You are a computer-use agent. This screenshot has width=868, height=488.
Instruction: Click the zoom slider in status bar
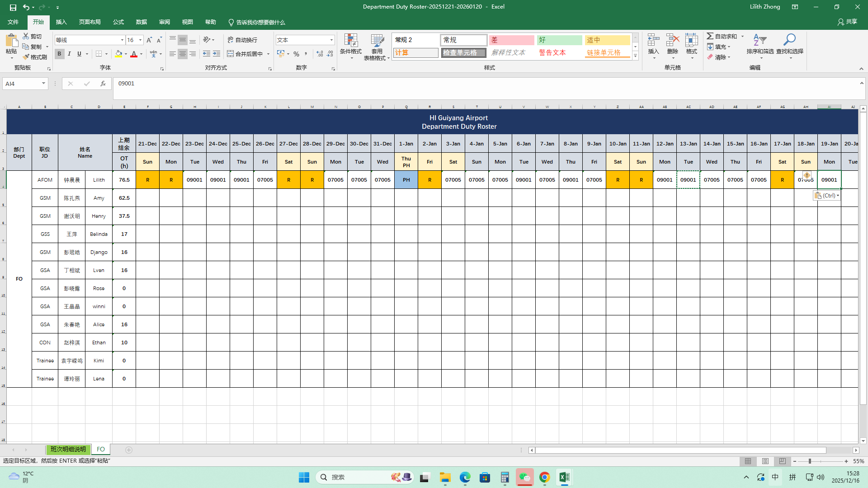pos(810,461)
